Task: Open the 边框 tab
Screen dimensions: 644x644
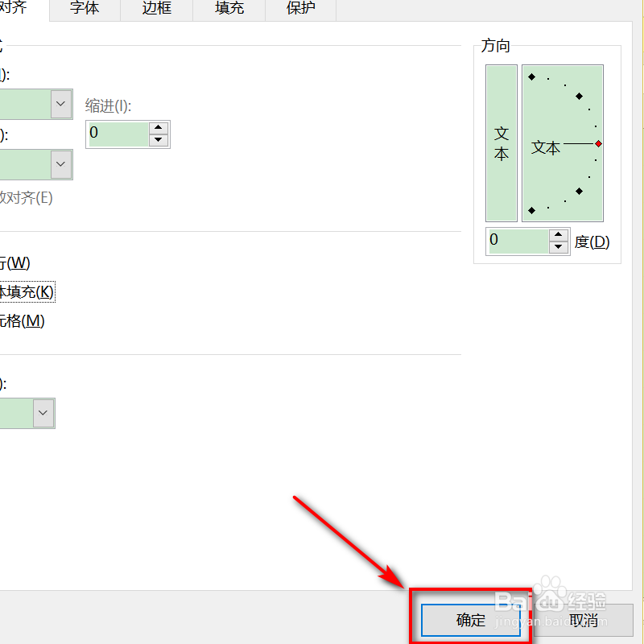Action: click(x=156, y=10)
